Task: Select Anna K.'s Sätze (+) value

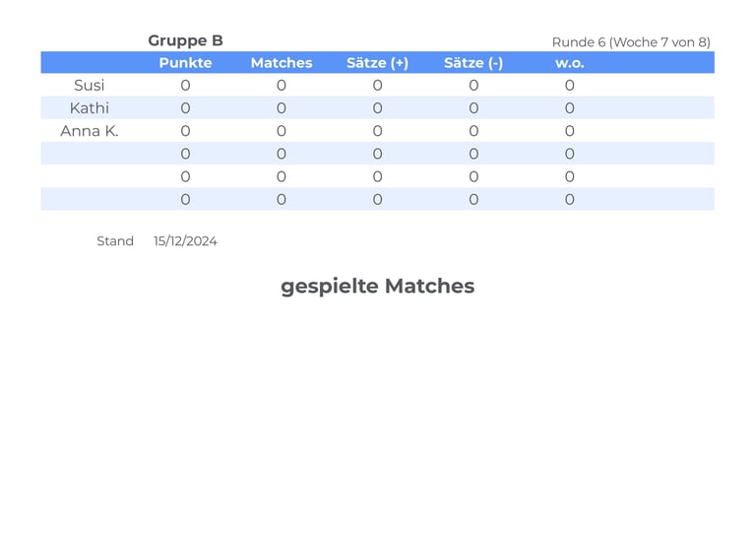Action: point(378,131)
